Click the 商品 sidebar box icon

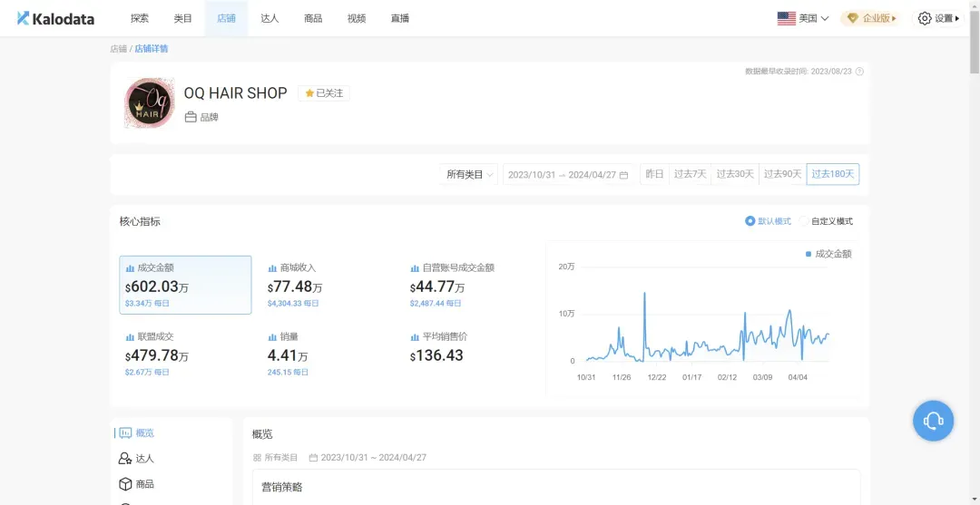[125, 484]
